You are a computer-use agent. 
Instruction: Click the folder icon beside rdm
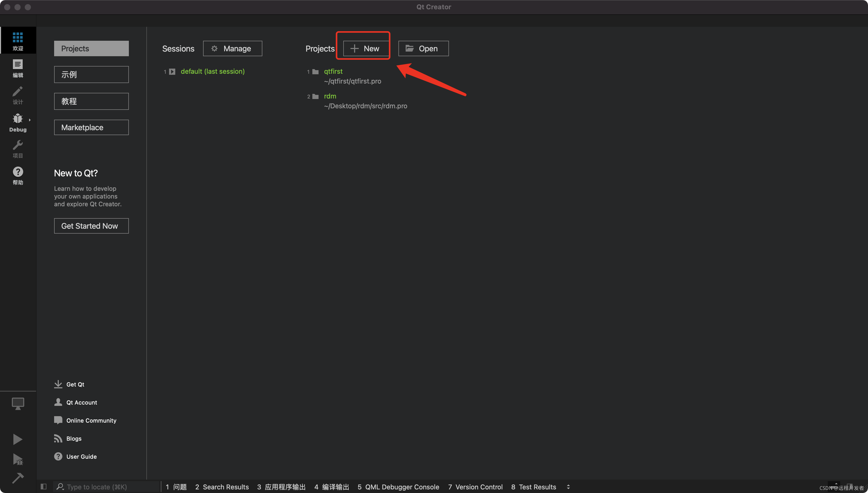coord(315,96)
